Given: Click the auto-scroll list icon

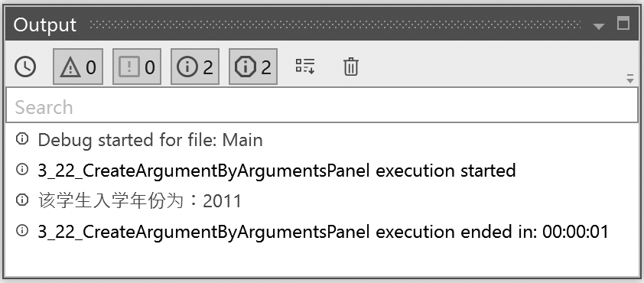Looking at the screenshot, I should (305, 66).
